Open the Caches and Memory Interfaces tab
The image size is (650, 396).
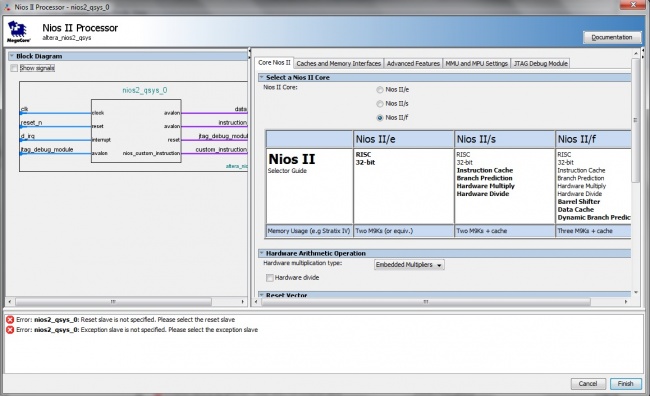339,63
